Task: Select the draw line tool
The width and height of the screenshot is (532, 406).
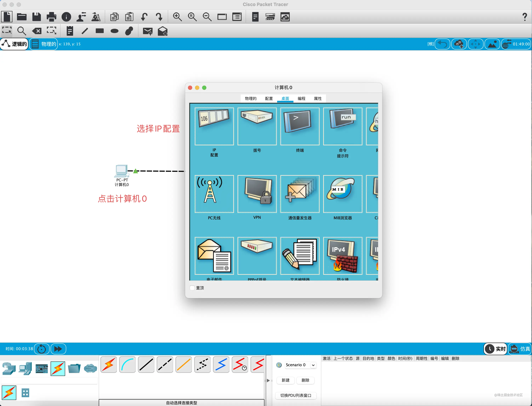Action: pos(85,31)
